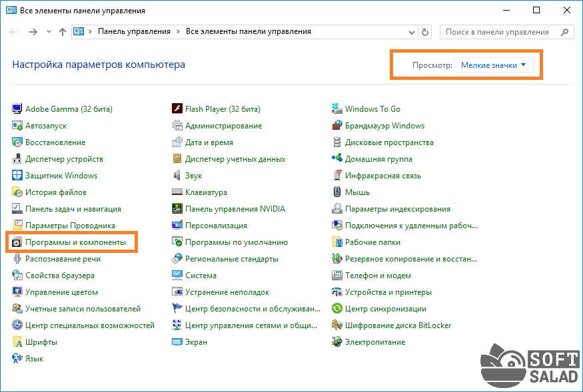The height and width of the screenshot is (392, 583).
Task: Click the История файлов icon
Action: tap(17, 192)
